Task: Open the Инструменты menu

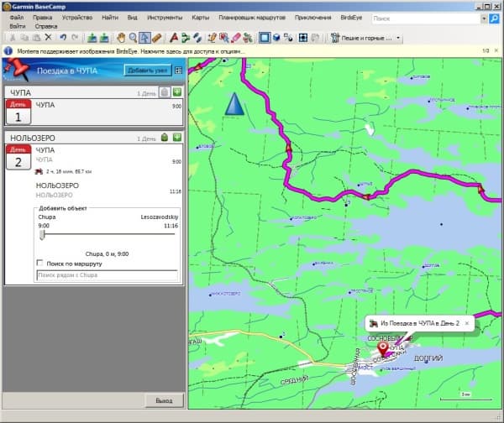Action: click(165, 18)
